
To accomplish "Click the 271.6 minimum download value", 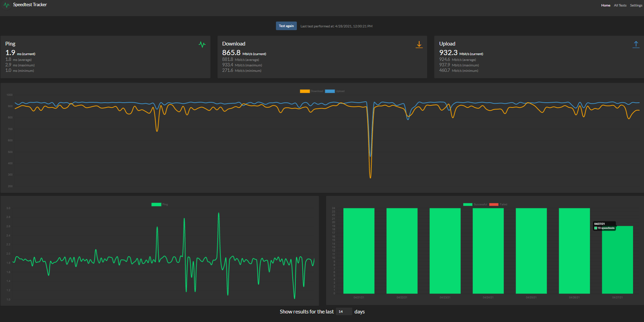I will [228, 70].
